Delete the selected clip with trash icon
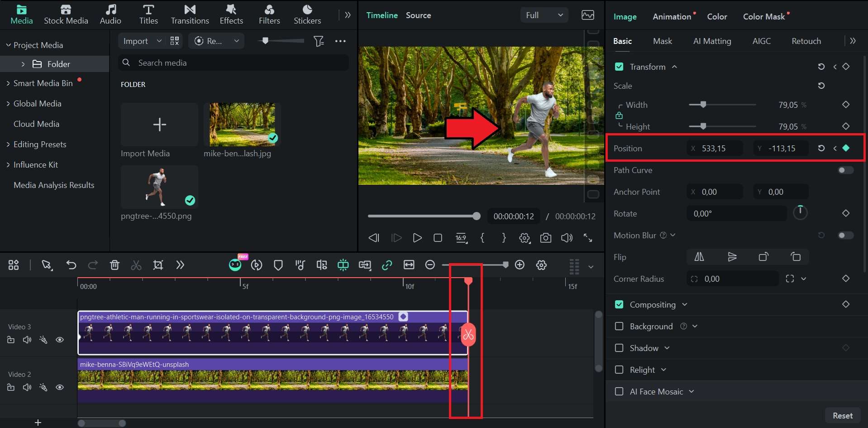This screenshot has width=868, height=428. click(114, 265)
